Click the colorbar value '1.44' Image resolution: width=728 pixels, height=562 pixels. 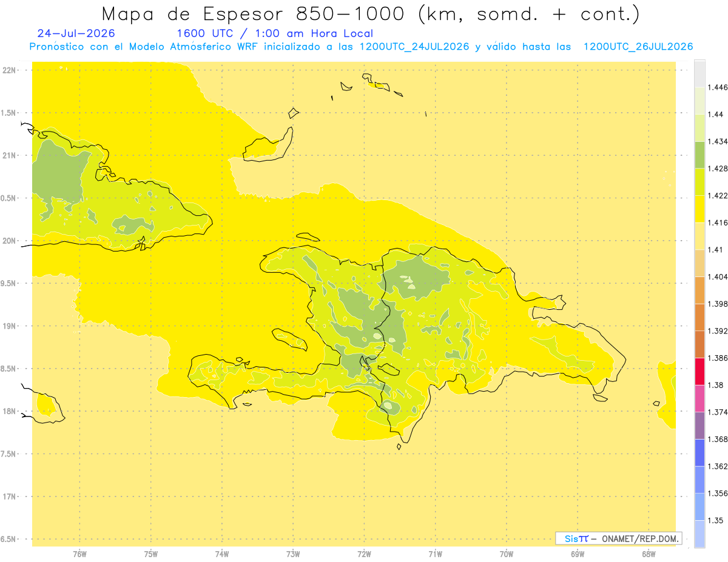click(715, 115)
